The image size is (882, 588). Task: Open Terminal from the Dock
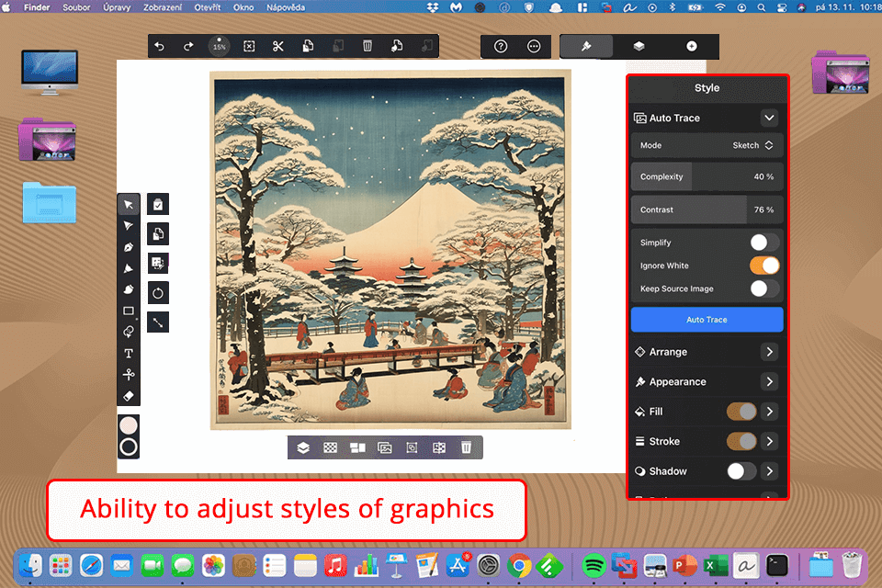(777, 566)
